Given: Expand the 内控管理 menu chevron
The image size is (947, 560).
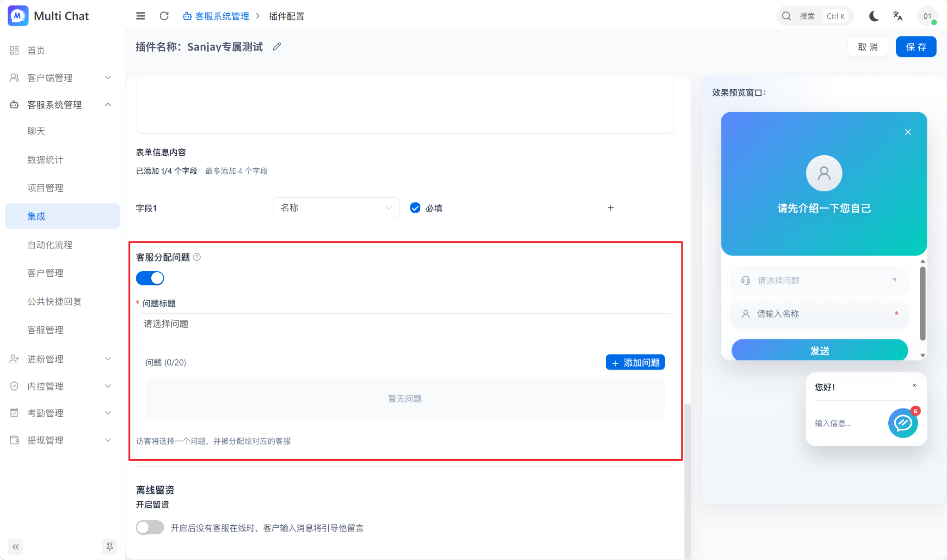Looking at the screenshot, I should 108,386.
